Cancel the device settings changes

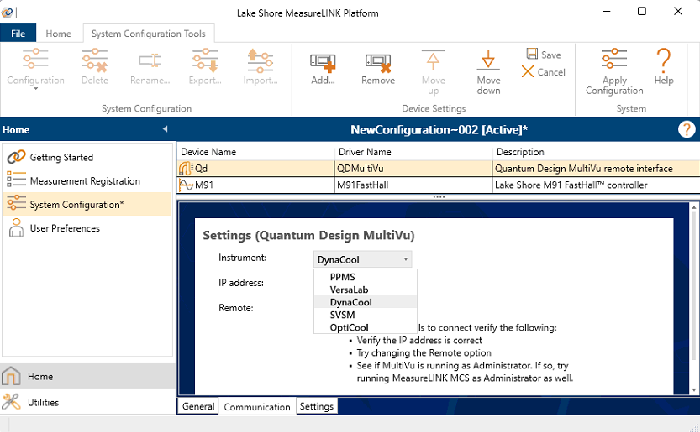click(544, 72)
